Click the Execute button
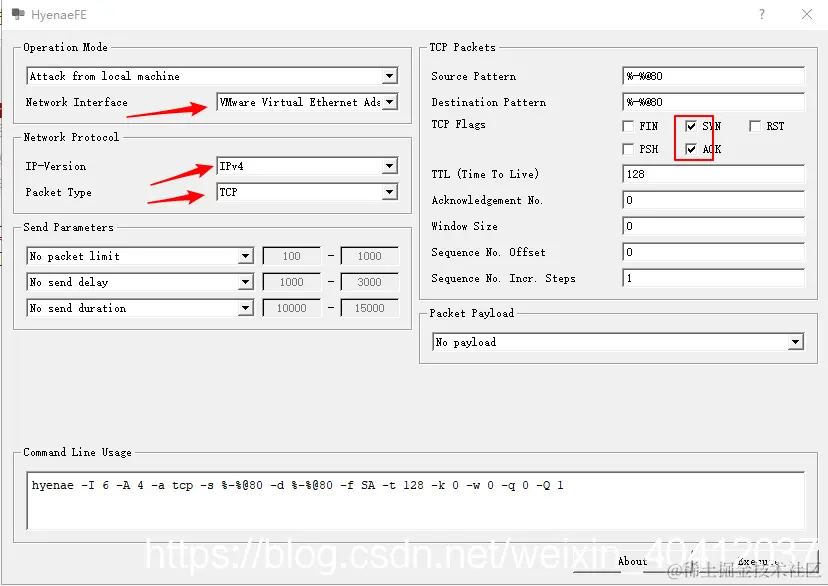Image resolution: width=828 pixels, height=586 pixels. pos(759,562)
